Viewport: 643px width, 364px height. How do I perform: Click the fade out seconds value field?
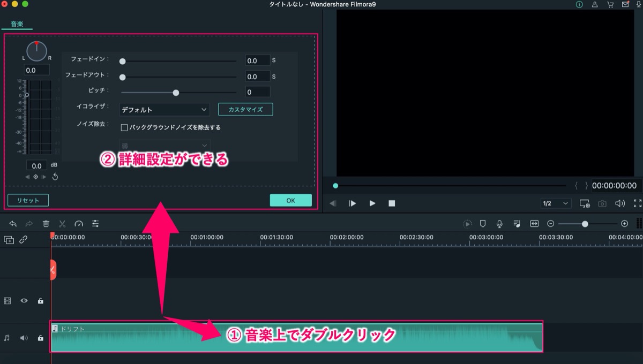click(258, 77)
